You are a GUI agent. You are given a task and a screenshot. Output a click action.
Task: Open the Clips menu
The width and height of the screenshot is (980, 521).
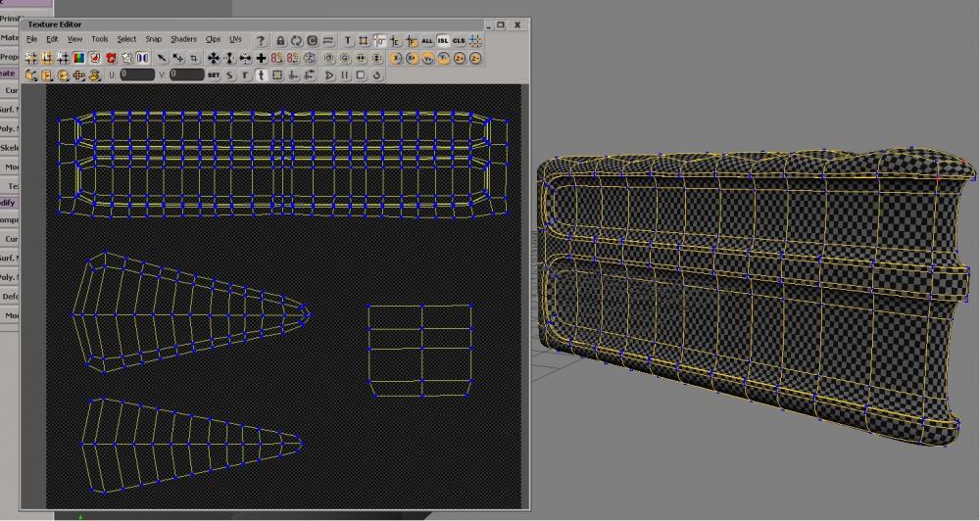(x=213, y=39)
